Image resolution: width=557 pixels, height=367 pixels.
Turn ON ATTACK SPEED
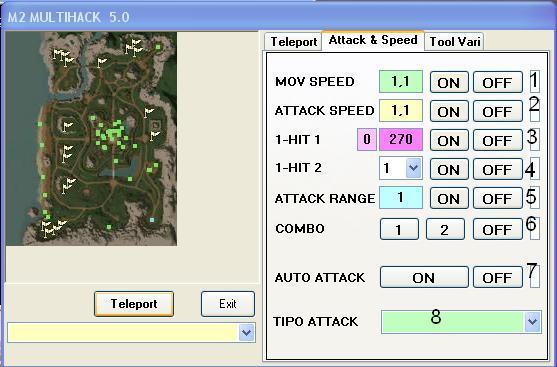click(449, 111)
